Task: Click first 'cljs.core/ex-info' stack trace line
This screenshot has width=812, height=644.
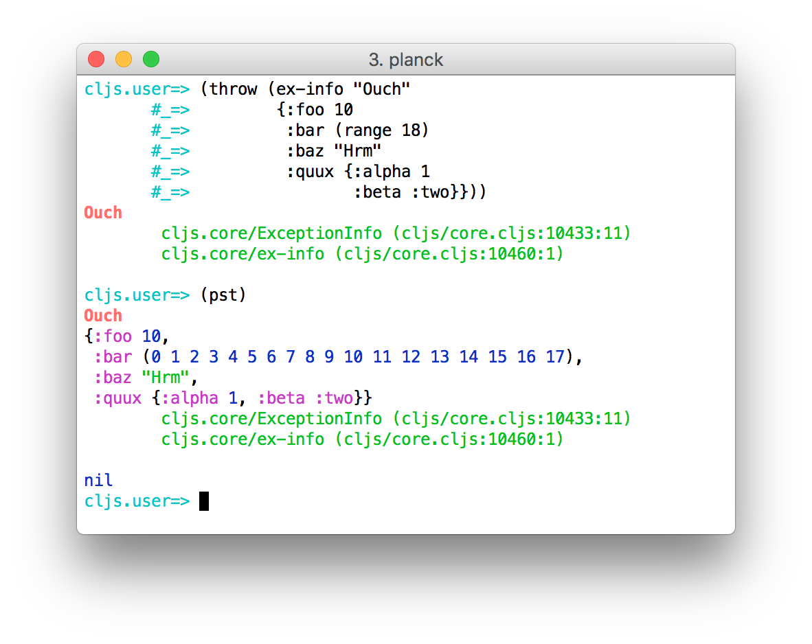Action: coord(362,254)
